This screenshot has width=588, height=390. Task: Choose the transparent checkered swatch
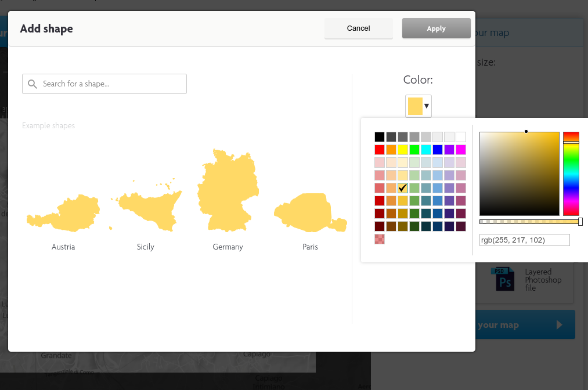pyautogui.click(x=380, y=239)
